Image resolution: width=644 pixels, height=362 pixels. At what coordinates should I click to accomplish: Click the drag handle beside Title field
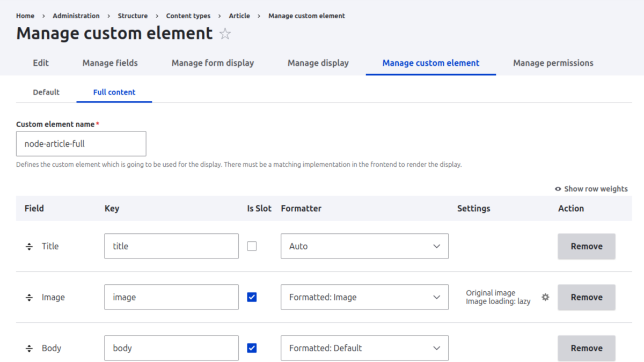[x=28, y=246]
